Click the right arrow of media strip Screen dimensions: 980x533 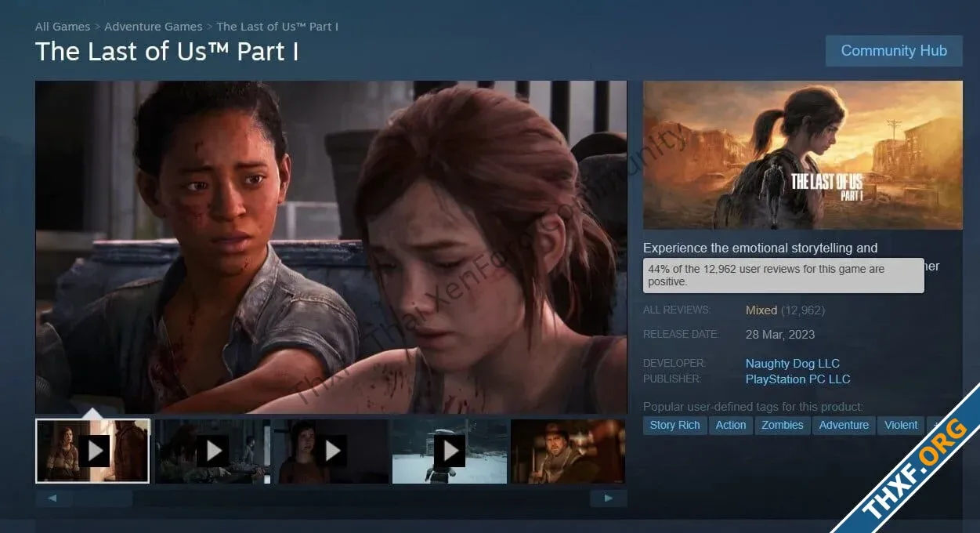608,498
